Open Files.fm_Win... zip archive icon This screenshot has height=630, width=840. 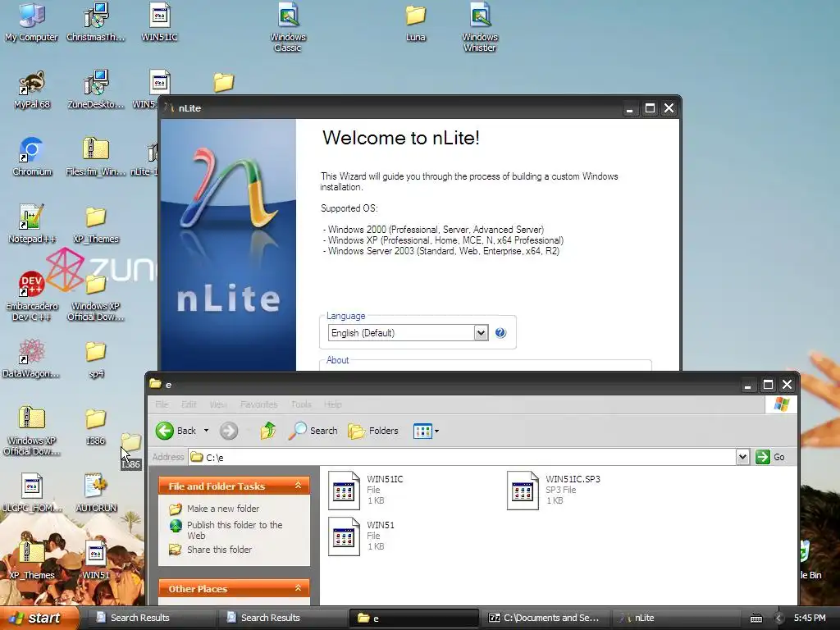pos(96,157)
